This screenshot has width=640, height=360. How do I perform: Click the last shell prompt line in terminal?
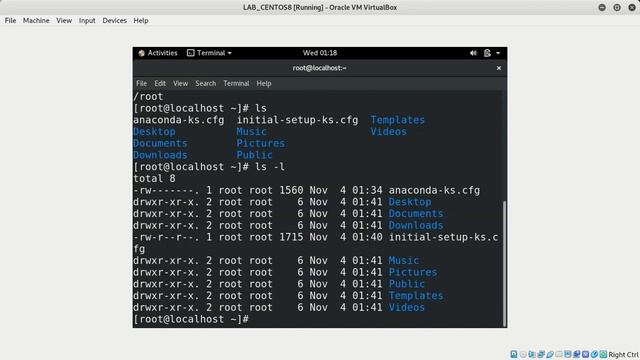tap(191, 319)
